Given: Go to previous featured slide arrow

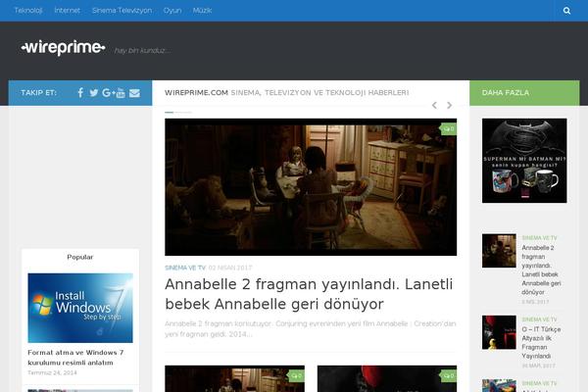Looking at the screenshot, I should click(434, 105).
